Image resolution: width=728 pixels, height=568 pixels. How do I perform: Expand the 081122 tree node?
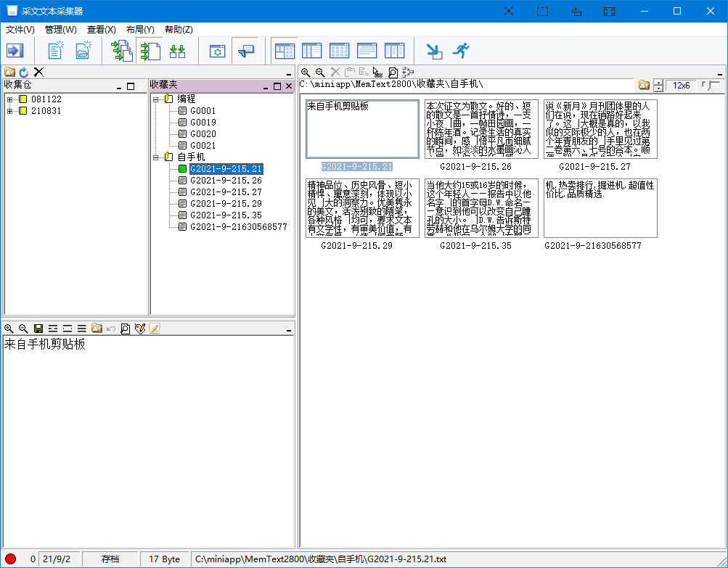(x=9, y=99)
